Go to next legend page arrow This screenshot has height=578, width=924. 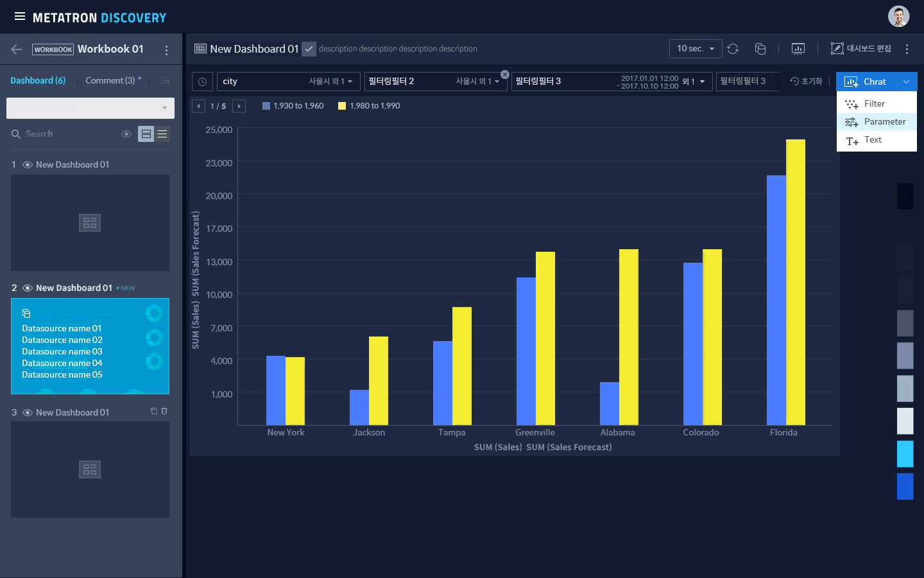coord(239,106)
